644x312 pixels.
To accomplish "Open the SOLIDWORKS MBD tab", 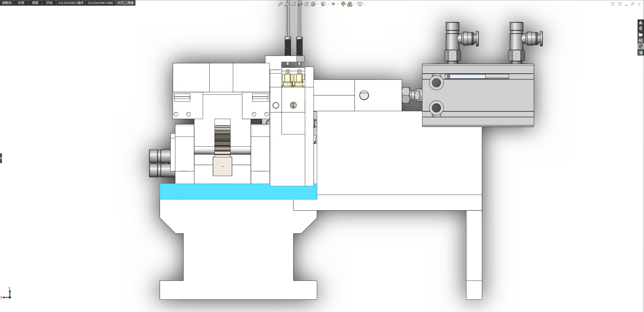I will pyautogui.click(x=100, y=3).
